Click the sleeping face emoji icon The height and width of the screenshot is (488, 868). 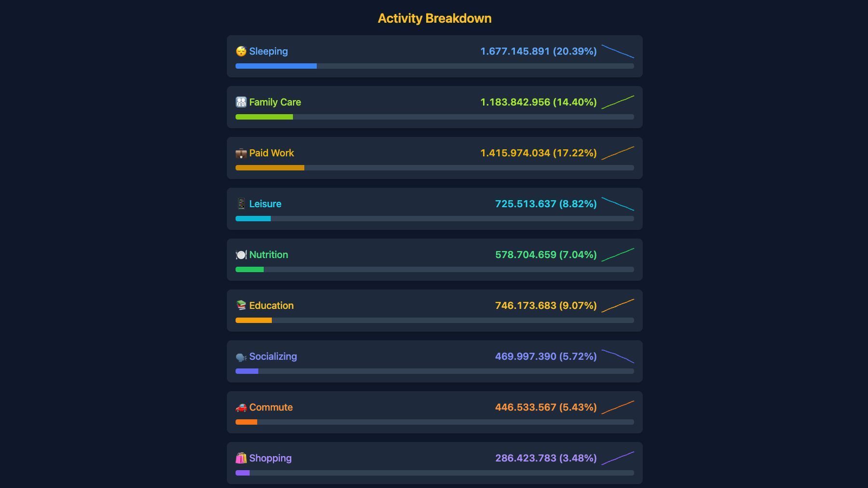[x=241, y=51]
